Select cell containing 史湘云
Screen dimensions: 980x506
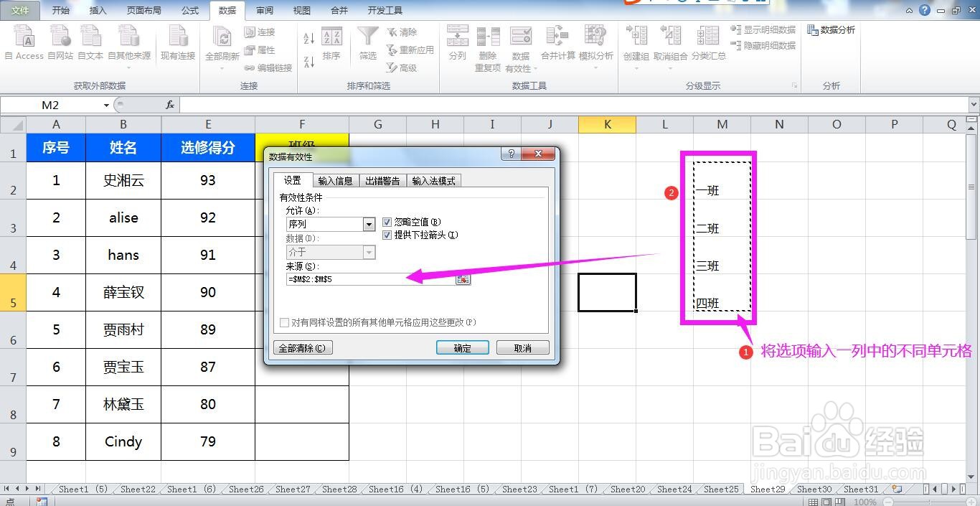tap(123, 180)
